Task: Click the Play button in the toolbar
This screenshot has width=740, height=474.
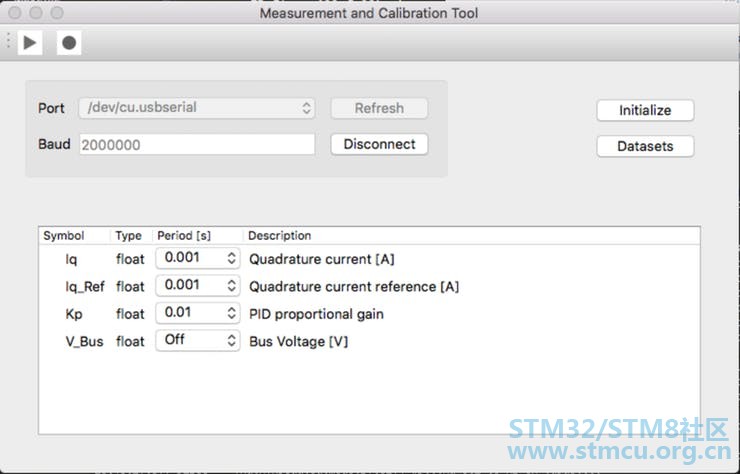Action: (x=30, y=43)
